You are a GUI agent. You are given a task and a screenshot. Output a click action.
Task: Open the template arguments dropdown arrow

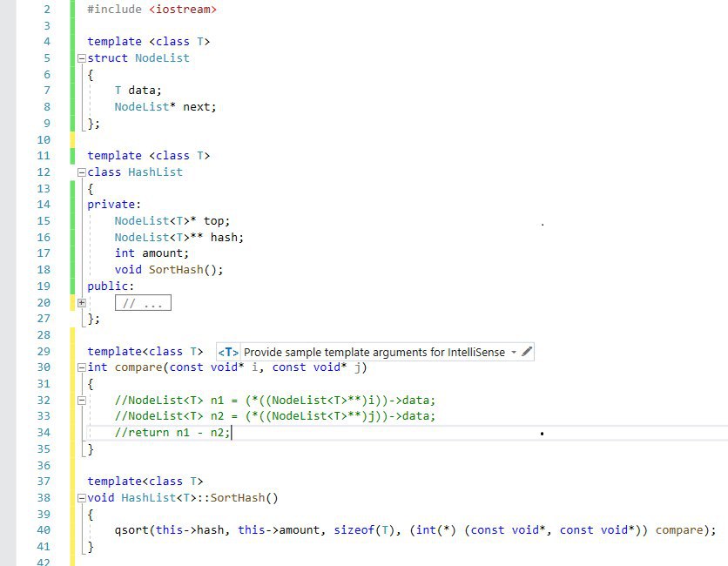(514, 352)
